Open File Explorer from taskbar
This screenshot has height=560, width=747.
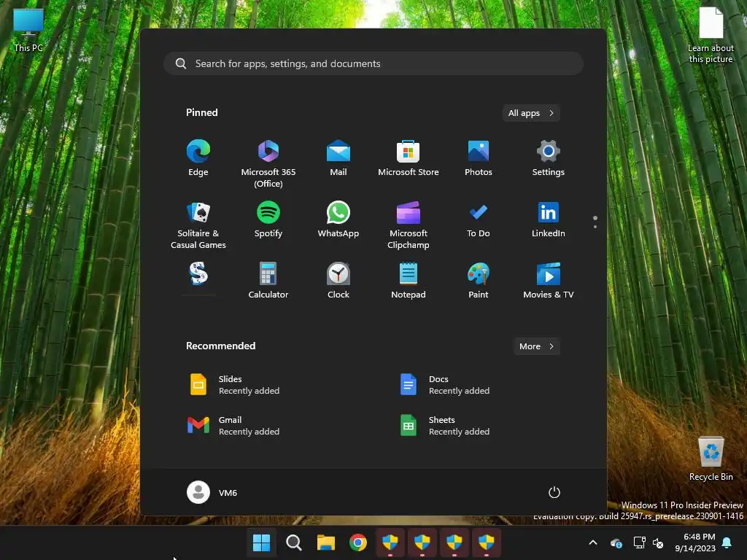pyautogui.click(x=326, y=542)
